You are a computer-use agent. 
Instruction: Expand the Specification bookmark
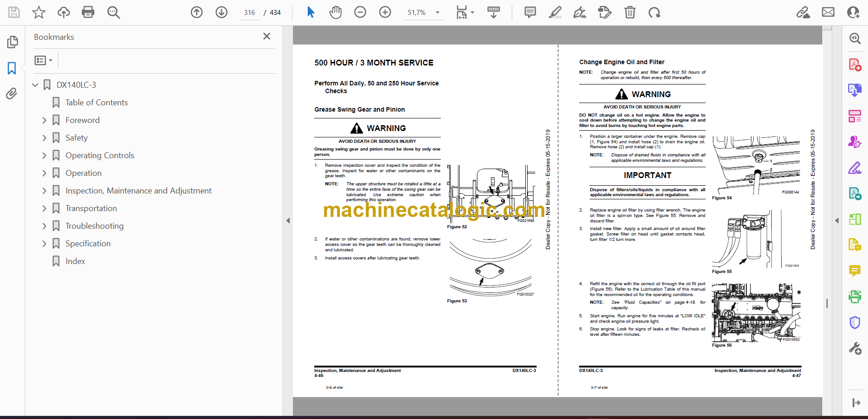tap(44, 244)
